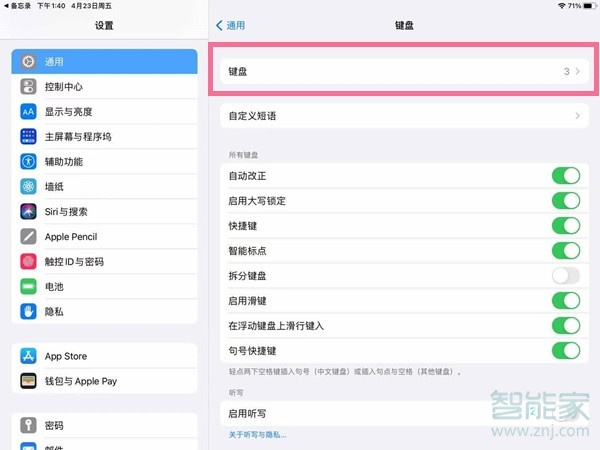
Task: Tap chevron on 自定义短语 row
Action: click(577, 116)
